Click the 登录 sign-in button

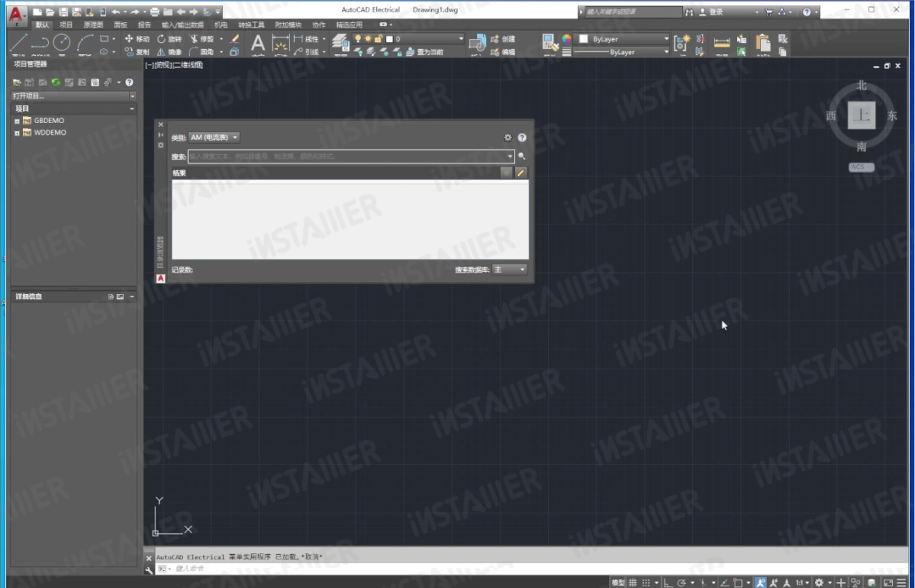point(711,12)
